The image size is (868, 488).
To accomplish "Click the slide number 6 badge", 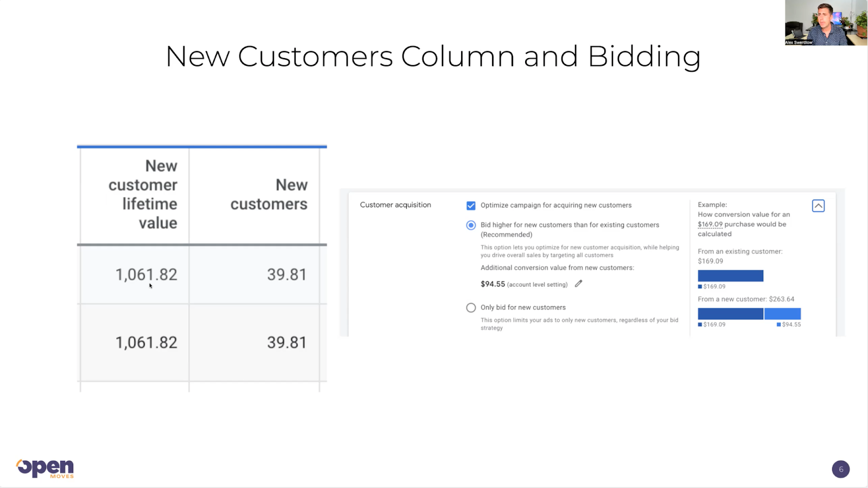I will pos(841,469).
